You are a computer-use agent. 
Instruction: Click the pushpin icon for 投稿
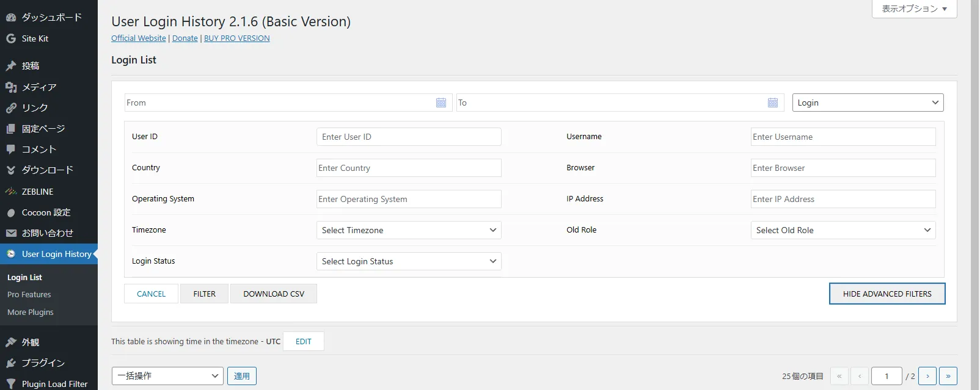(x=11, y=66)
